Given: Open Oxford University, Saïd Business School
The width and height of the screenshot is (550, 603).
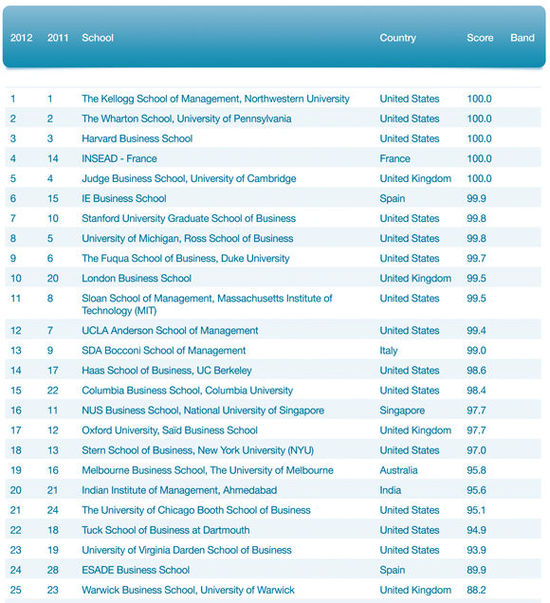Looking at the screenshot, I should (170, 430).
